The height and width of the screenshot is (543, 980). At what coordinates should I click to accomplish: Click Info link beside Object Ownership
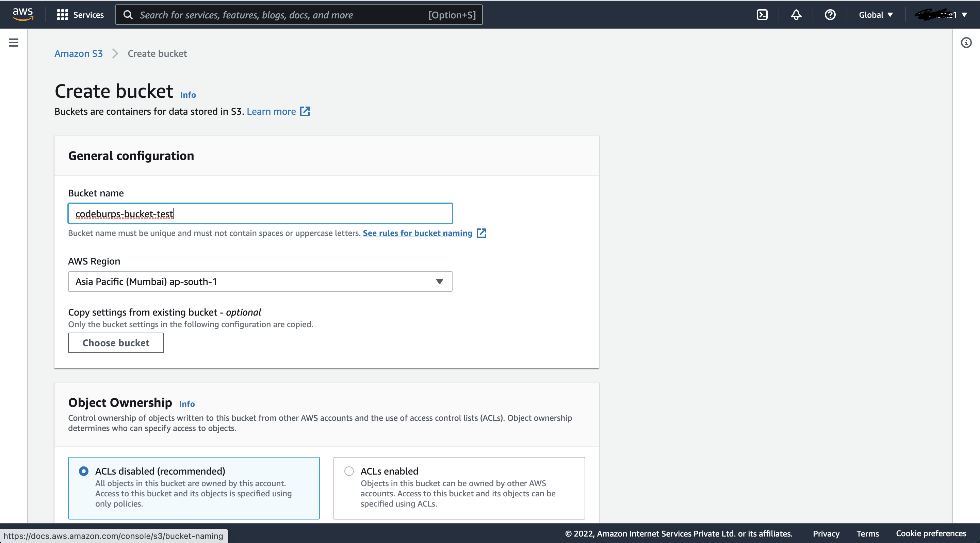187,404
